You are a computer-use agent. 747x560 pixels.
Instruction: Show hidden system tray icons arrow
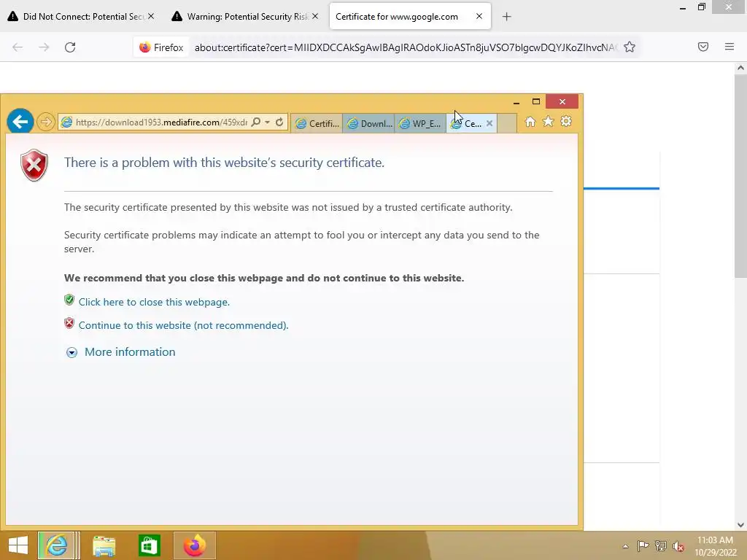coord(625,546)
